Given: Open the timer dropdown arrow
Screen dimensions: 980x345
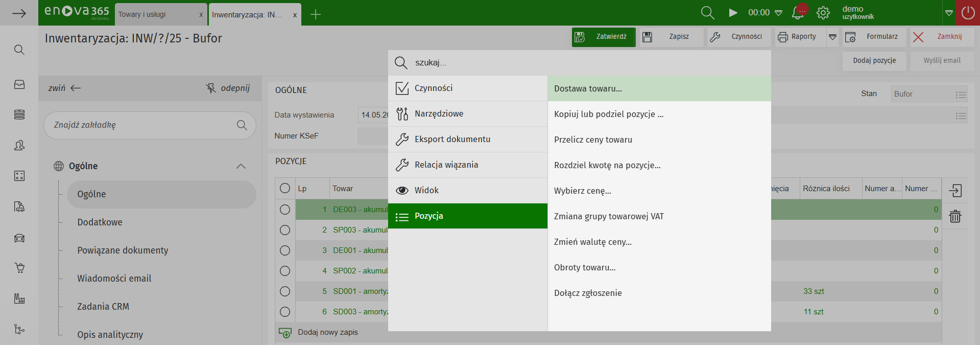Looking at the screenshot, I should pos(779,13).
